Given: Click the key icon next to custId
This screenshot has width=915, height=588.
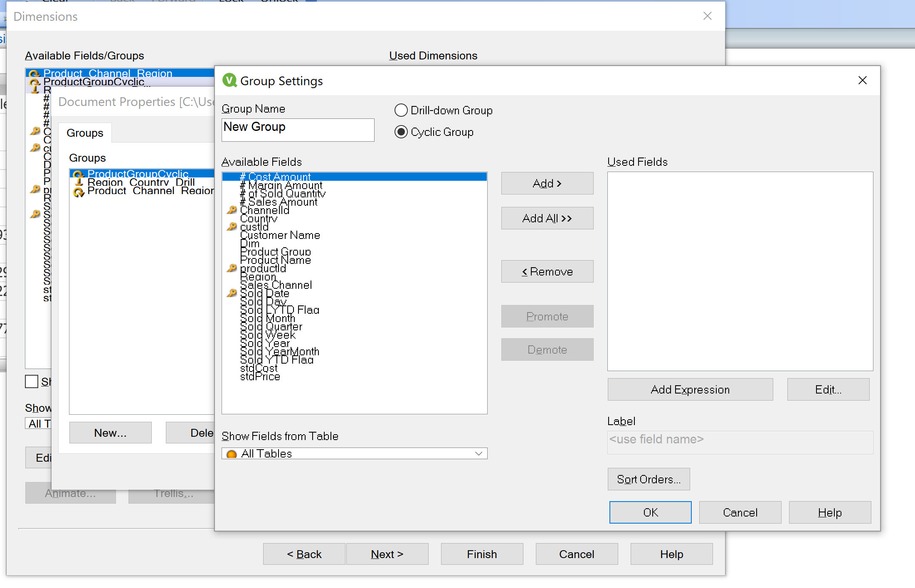Looking at the screenshot, I should [x=232, y=226].
